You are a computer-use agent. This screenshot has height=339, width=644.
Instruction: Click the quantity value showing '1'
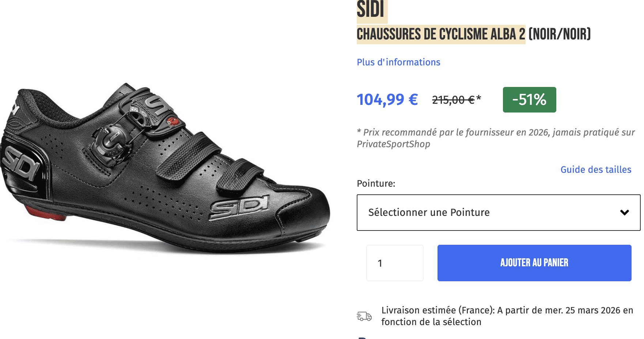pyautogui.click(x=380, y=263)
